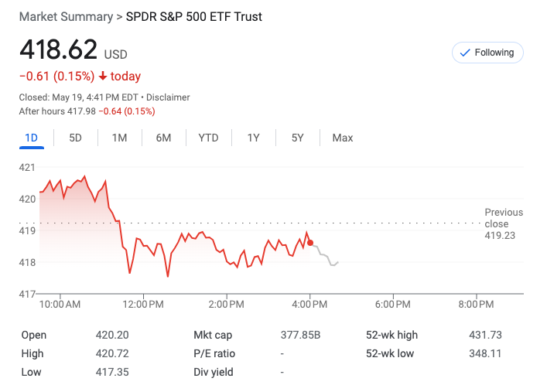The height and width of the screenshot is (392, 547).
Task: Click the Disclaimer link
Action: click(x=168, y=97)
